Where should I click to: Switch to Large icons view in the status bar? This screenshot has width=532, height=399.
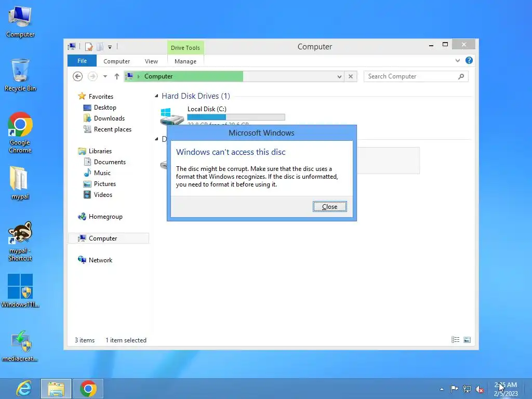467,340
